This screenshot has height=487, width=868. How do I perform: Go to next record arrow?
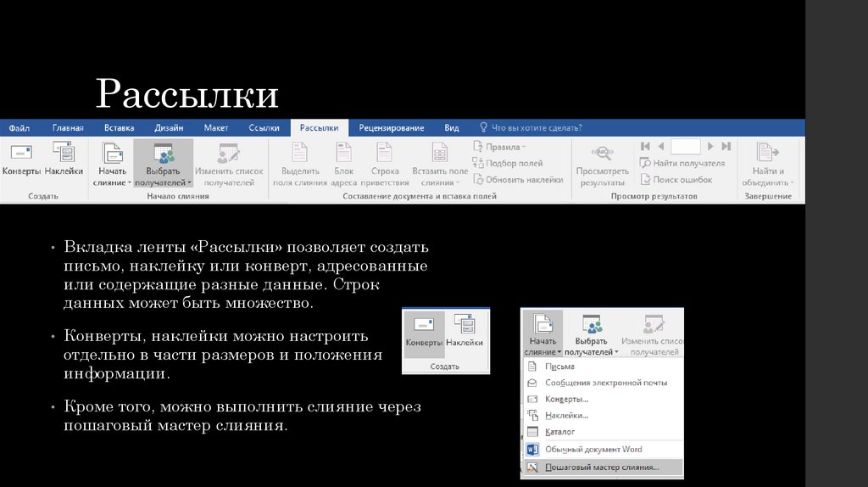tap(710, 146)
